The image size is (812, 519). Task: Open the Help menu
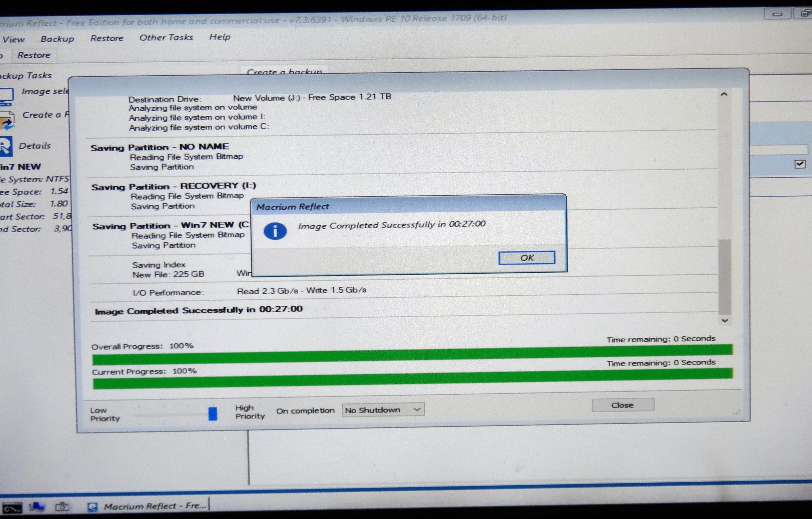(220, 37)
